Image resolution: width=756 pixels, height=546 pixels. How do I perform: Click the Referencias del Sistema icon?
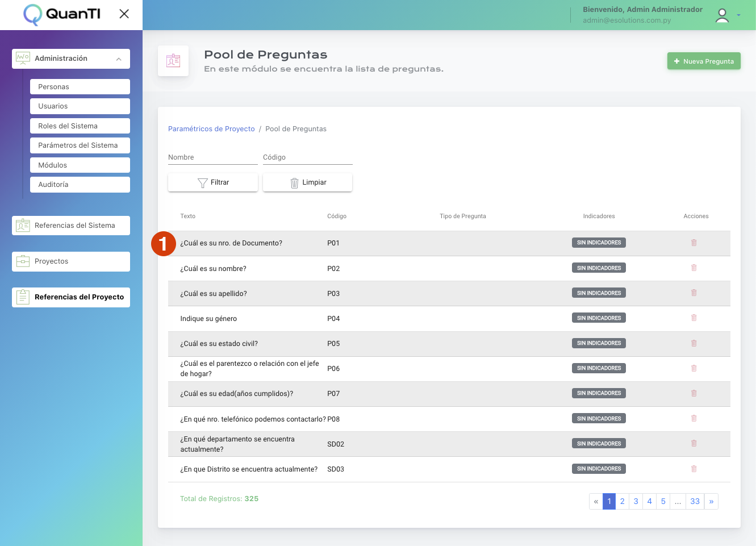pos(23,226)
